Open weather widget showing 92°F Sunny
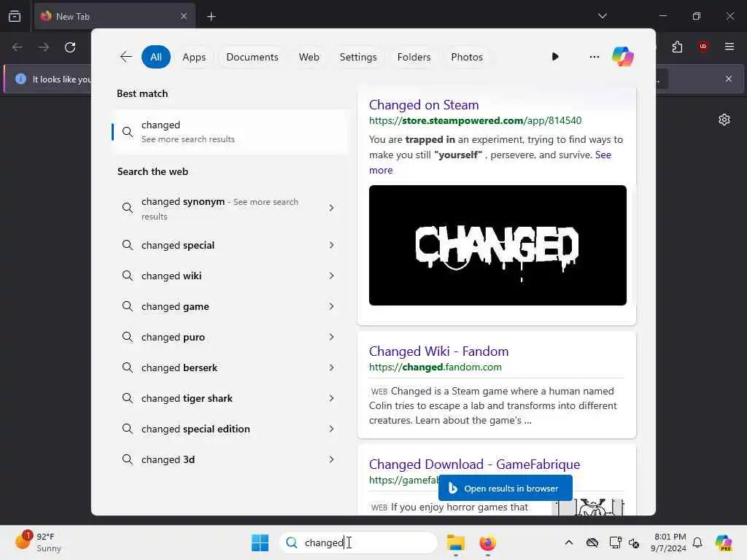Image resolution: width=747 pixels, height=560 pixels. tap(38, 542)
